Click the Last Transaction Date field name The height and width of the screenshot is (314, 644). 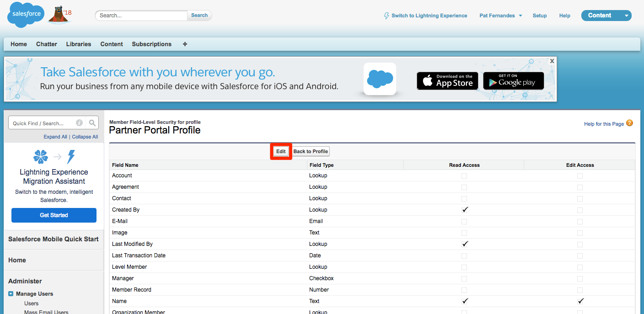139,255
